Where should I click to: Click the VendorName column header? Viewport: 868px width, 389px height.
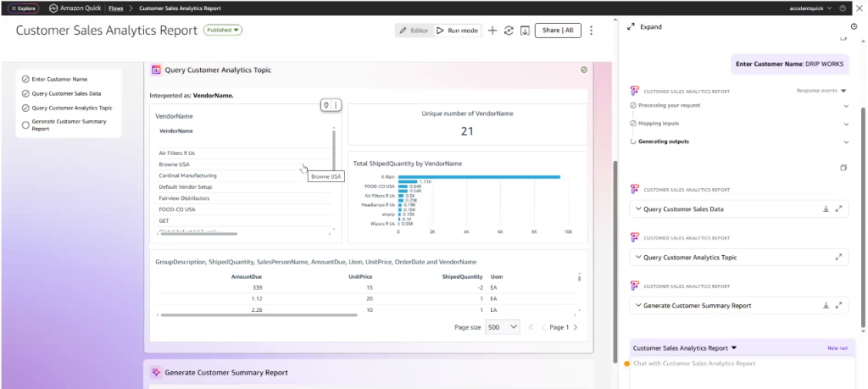tap(176, 131)
